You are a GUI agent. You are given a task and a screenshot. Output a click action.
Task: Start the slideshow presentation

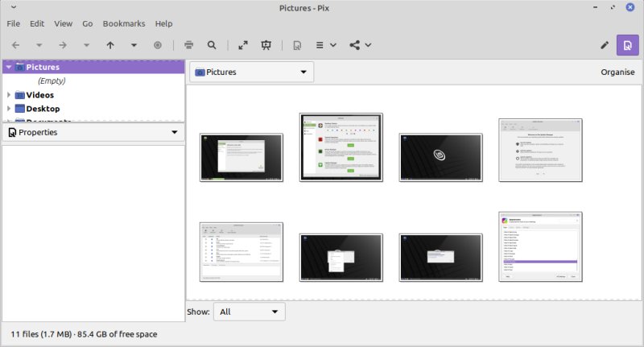266,45
